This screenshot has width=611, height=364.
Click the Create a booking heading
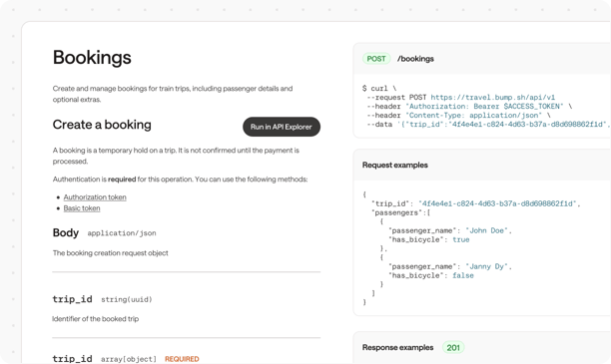[102, 125]
